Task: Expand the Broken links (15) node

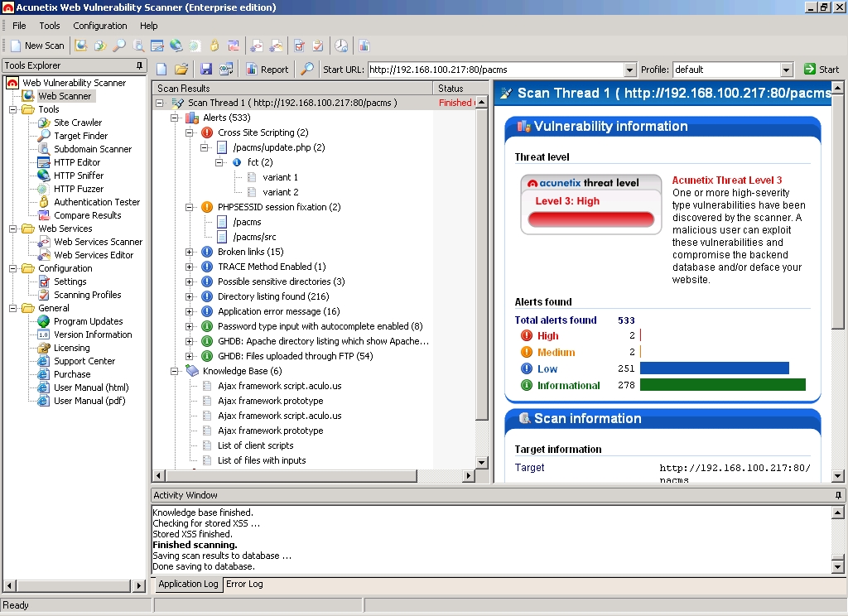Action: 190,252
